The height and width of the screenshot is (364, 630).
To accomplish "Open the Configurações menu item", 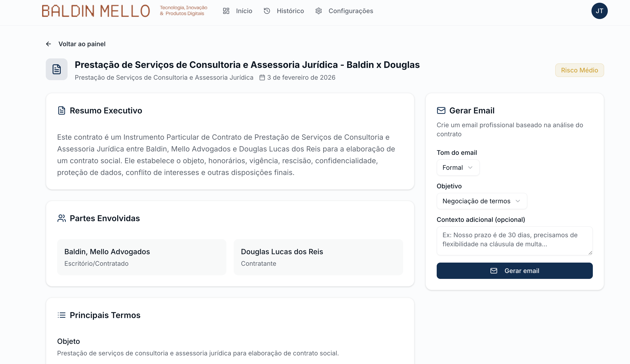I will coord(351,11).
